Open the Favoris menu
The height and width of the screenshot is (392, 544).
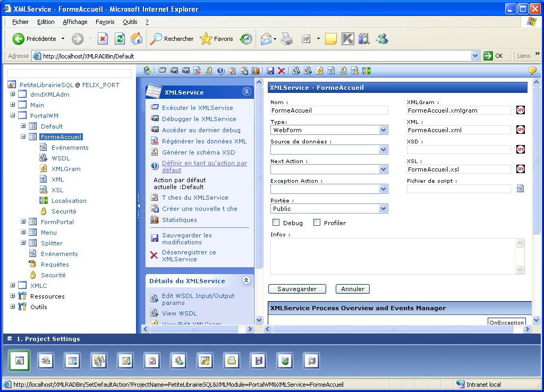[105, 22]
